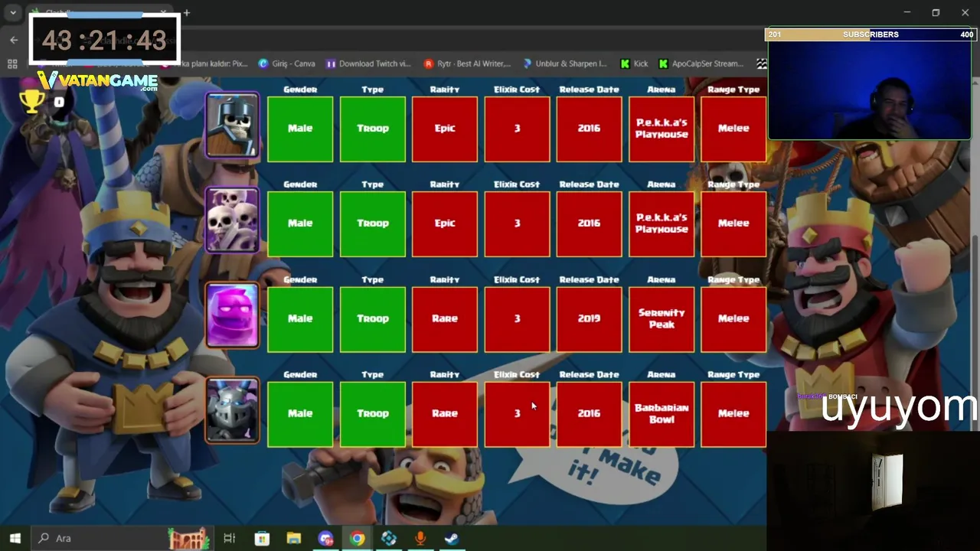Switch to Google Chrome in the taskbar

358,538
